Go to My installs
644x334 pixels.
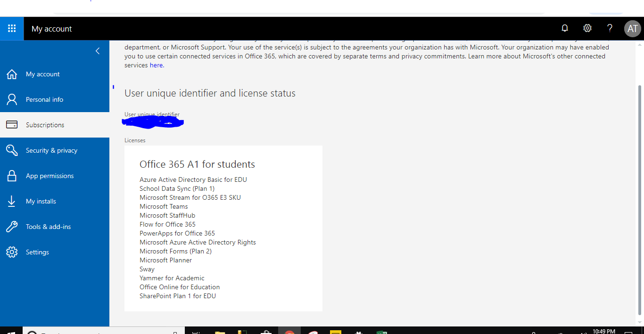[55, 201]
